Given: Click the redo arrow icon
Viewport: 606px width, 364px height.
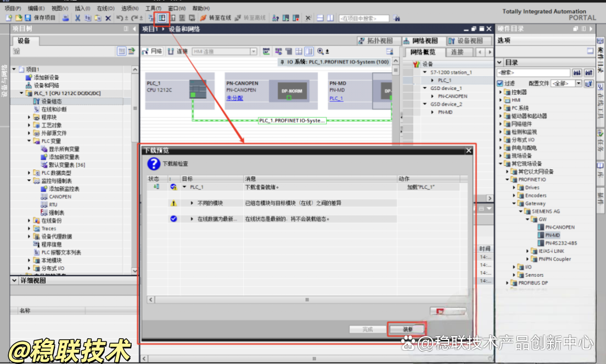Looking at the screenshot, I should (x=134, y=18).
